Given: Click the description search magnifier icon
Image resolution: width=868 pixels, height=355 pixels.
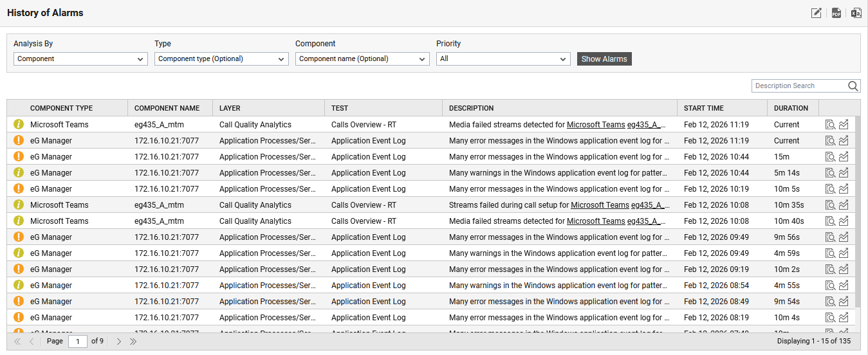Looking at the screenshot, I should click(x=853, y=86).
